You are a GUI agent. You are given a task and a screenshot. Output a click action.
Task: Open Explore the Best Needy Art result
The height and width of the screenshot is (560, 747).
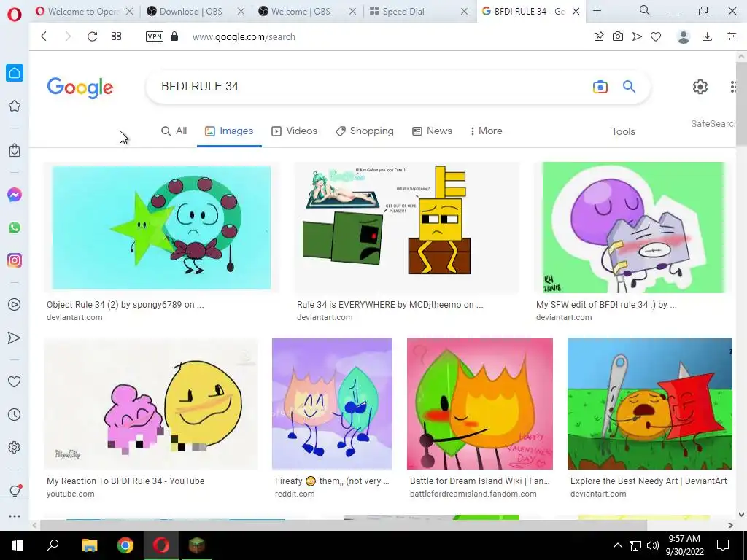pyautogui.click(x=649, y=481)
